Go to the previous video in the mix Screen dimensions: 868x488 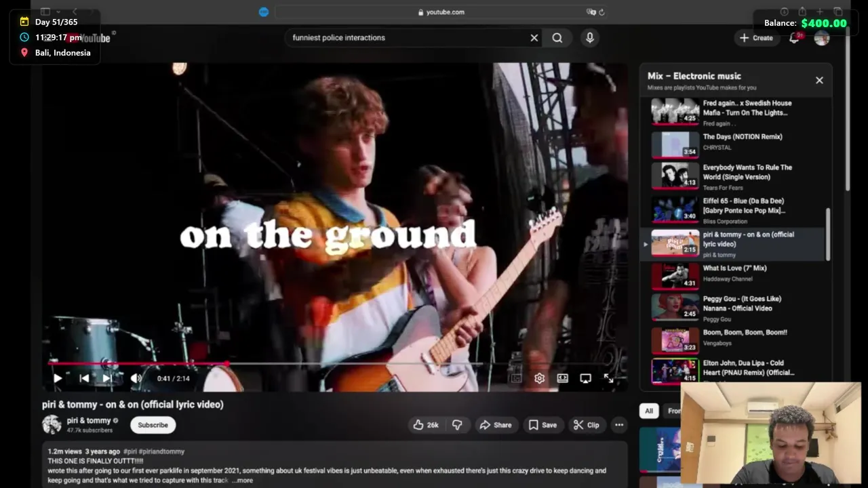(x=84, y=378)
